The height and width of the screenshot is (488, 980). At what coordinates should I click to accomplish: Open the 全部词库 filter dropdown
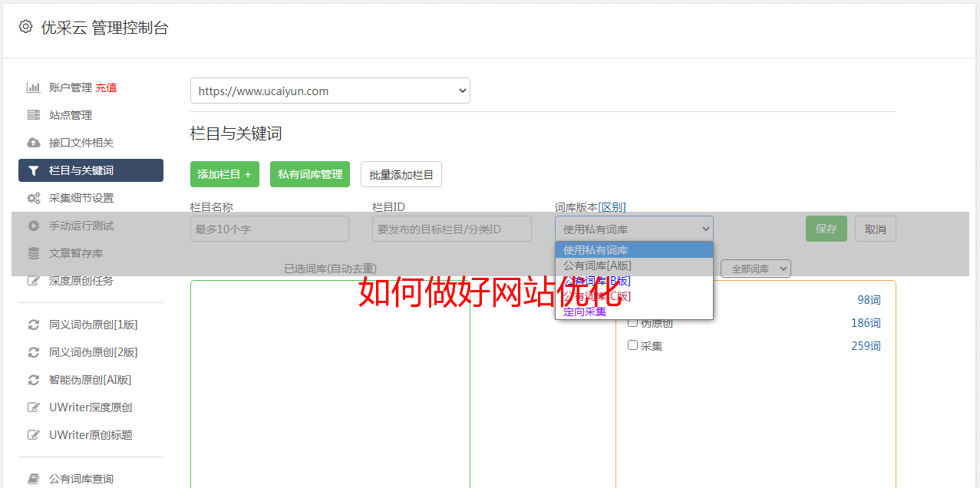(756, 269)
